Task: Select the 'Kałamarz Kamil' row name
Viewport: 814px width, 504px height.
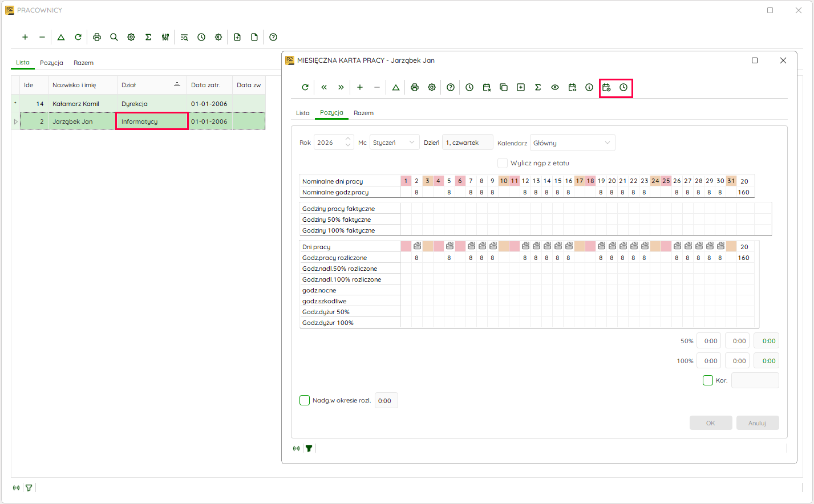Action: pos(76,104)
